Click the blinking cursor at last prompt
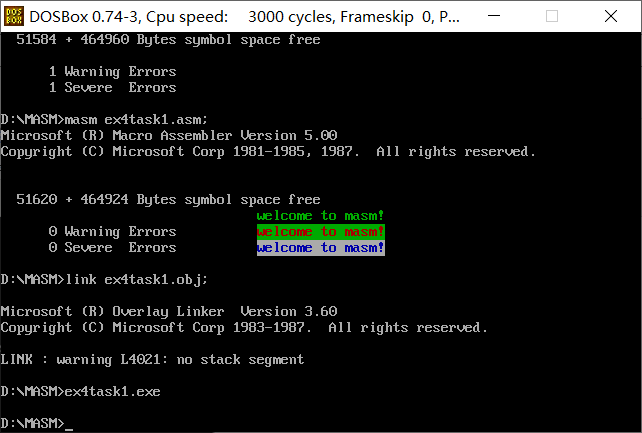This screenshot has width=642, height=433. coord(69,423)
